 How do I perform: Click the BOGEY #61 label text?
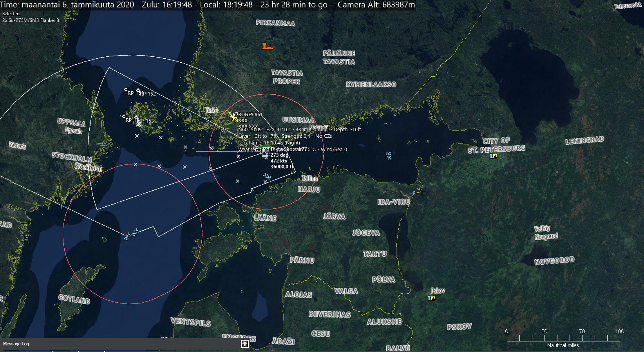click(x=250, y=115)
